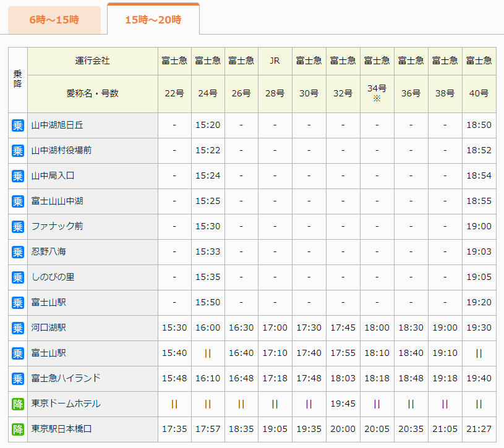Click the 降 alighting icon for 東京ドームホテル
The width and height of the screenshot is (504, 448).
[x=18, y=404]
